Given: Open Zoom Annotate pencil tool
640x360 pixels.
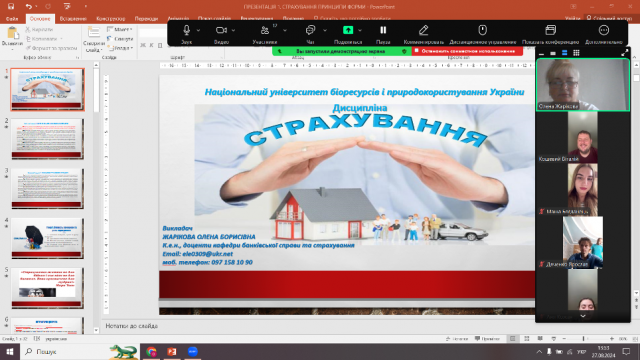Looking at the screenshot, I should point(423,30).
